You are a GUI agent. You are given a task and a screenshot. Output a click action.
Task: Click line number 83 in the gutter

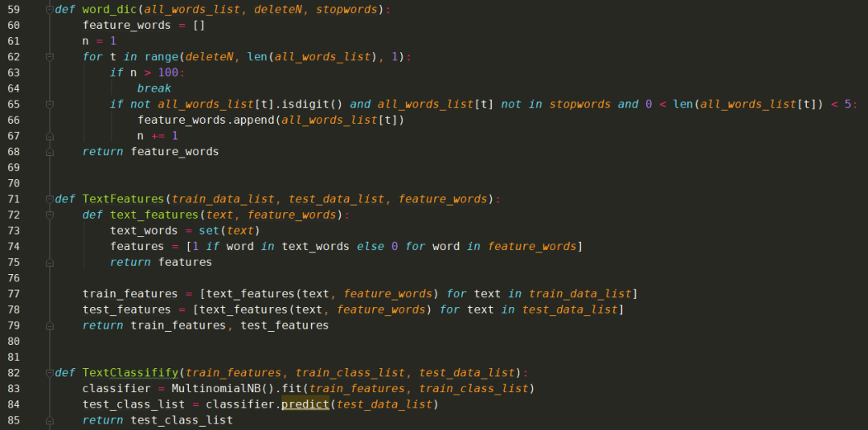click(x=14, y=388)
